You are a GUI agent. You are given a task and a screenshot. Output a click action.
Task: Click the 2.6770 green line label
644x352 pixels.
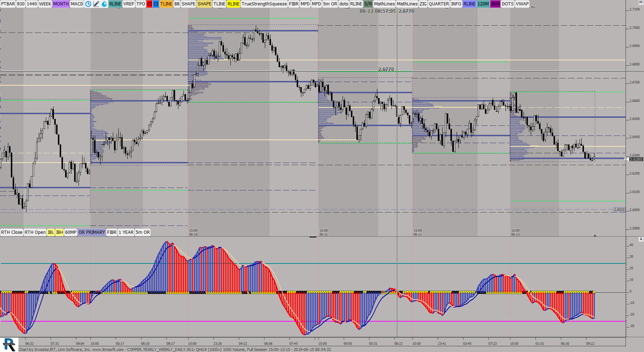coord(386,69)
